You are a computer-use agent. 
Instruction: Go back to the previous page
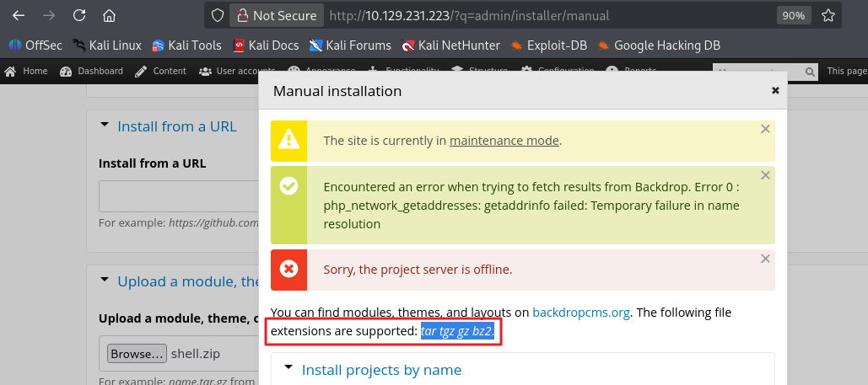pyautogui.click(x=19, y=15)
